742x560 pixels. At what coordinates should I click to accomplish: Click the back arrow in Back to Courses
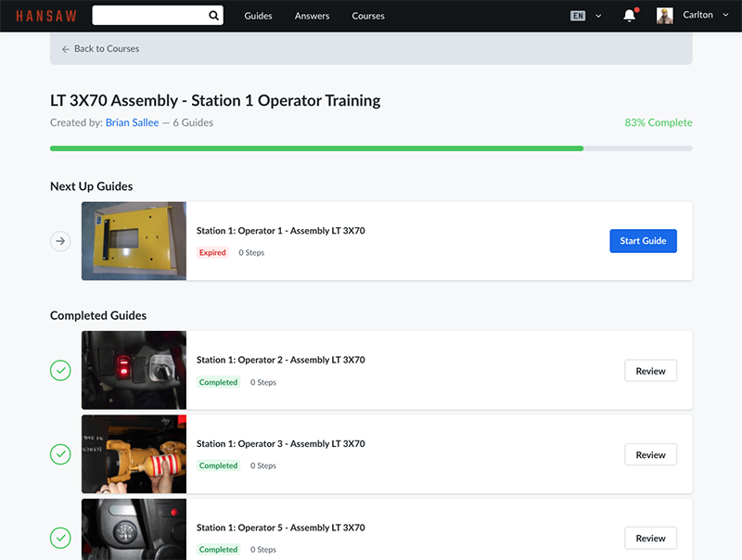66,49
